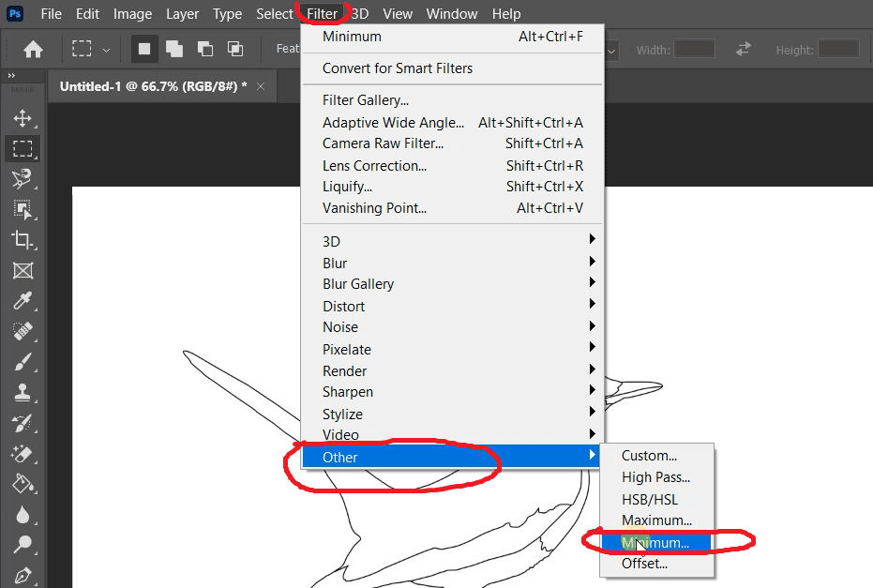Choose Subtract from selection mode

click(204, 49)
